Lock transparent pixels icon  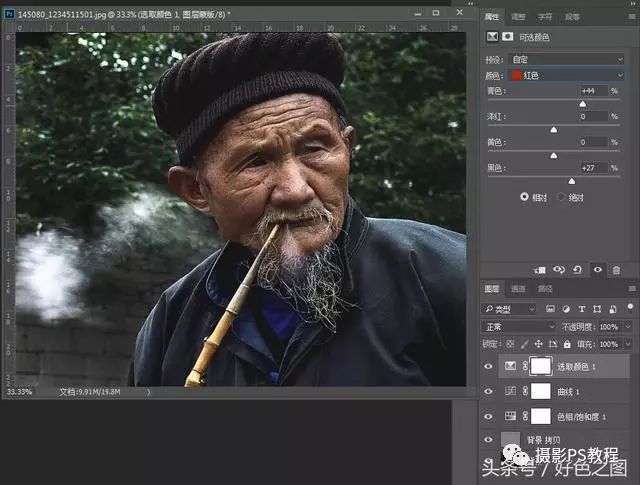click(510, 344)
